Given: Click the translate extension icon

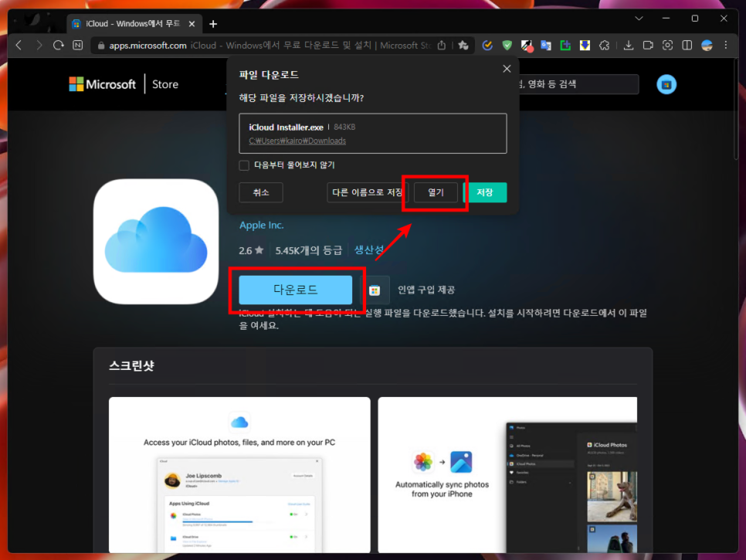Looking at the screenshot, I should point(546,46).
